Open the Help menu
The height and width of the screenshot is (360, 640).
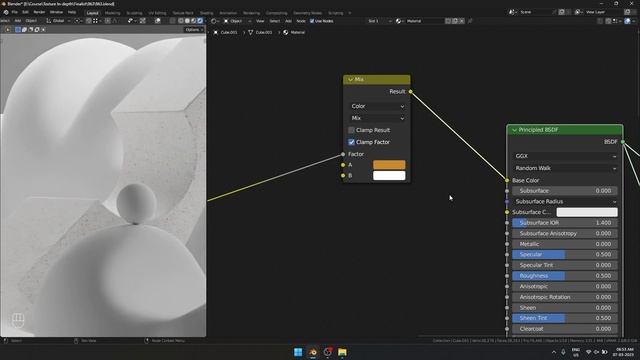point(72,12)
